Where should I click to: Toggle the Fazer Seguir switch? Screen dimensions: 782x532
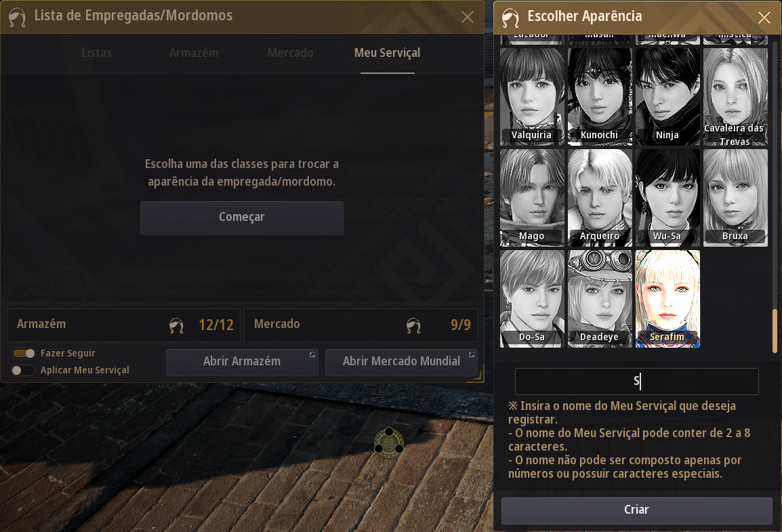tap(24, 354)
